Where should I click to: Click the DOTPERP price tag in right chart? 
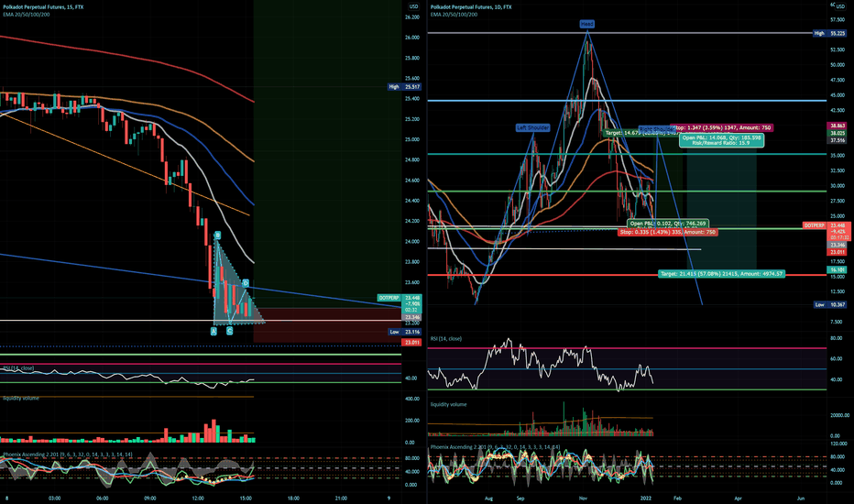815,225
